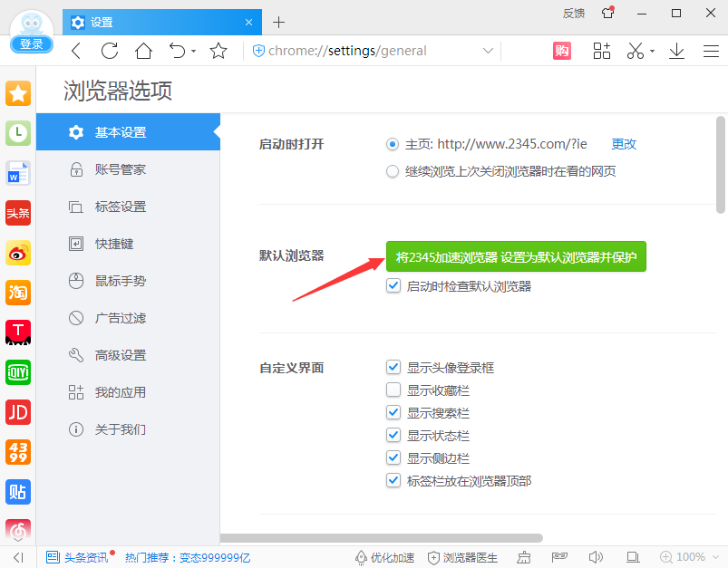Click the vertical scrollbar thumb

[x=721, y=165]
